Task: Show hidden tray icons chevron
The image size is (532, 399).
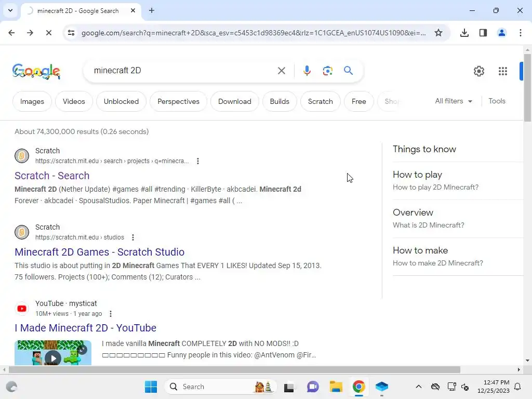Action: point(419,387)
